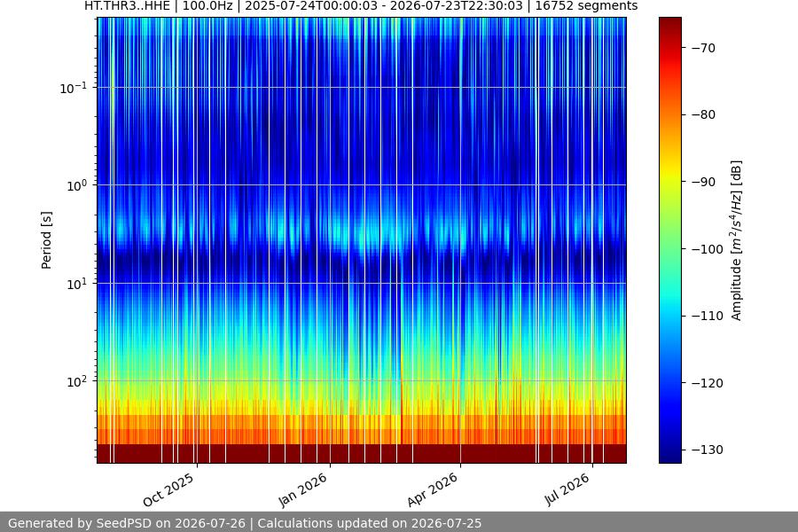Click the 'Amplitude [m²/s⁴/Hz] [dB]' colorbar label
798x532 pixels.
coord(737,240)
